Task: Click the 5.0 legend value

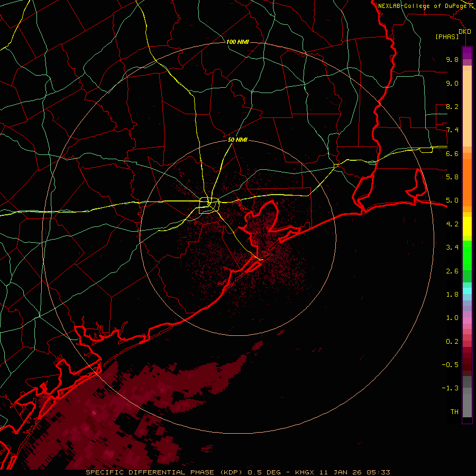Action: tap(452, 200)
